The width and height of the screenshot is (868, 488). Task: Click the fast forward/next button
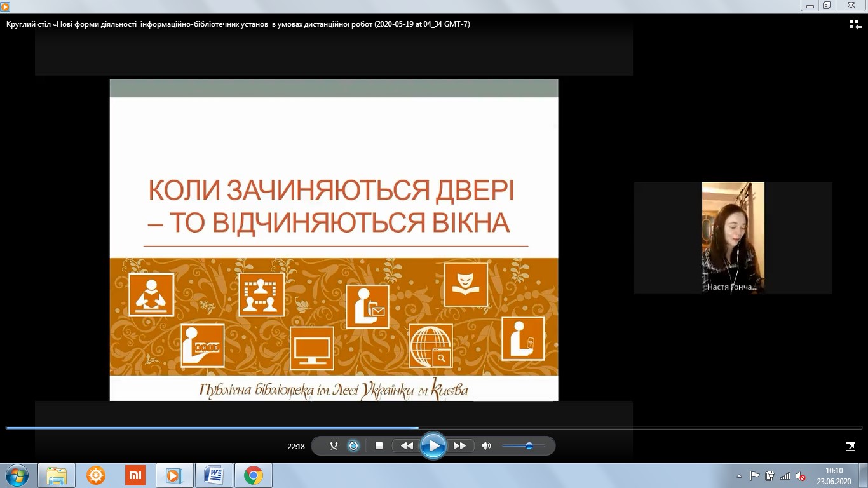coord(460,446)
